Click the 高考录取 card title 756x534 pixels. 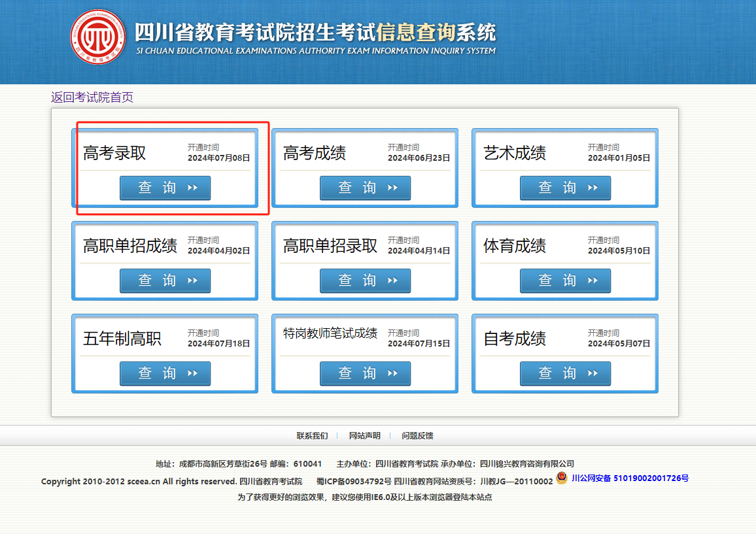(114, 154)
